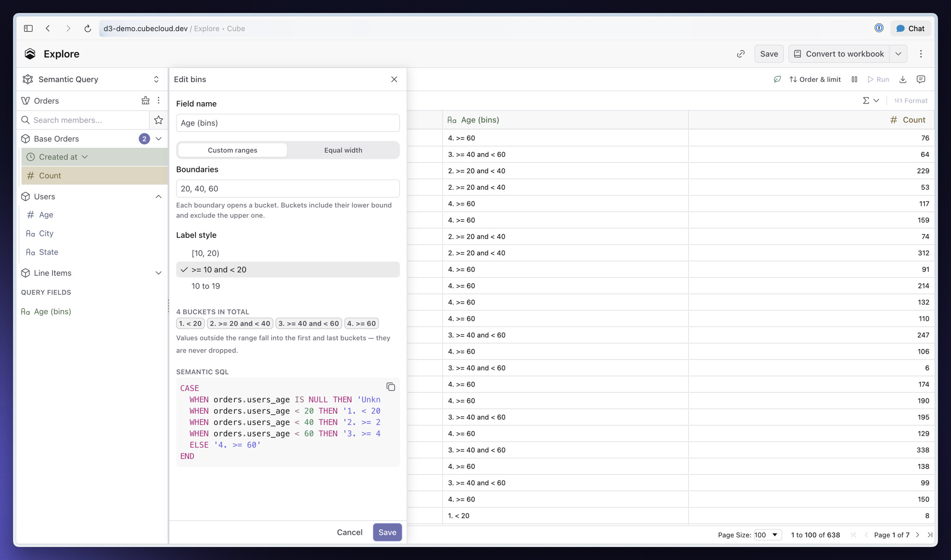951x560 pixels.
Task: Open comments with the speech bubble icon
Action: pyautogui.click(x=921, y=79)
